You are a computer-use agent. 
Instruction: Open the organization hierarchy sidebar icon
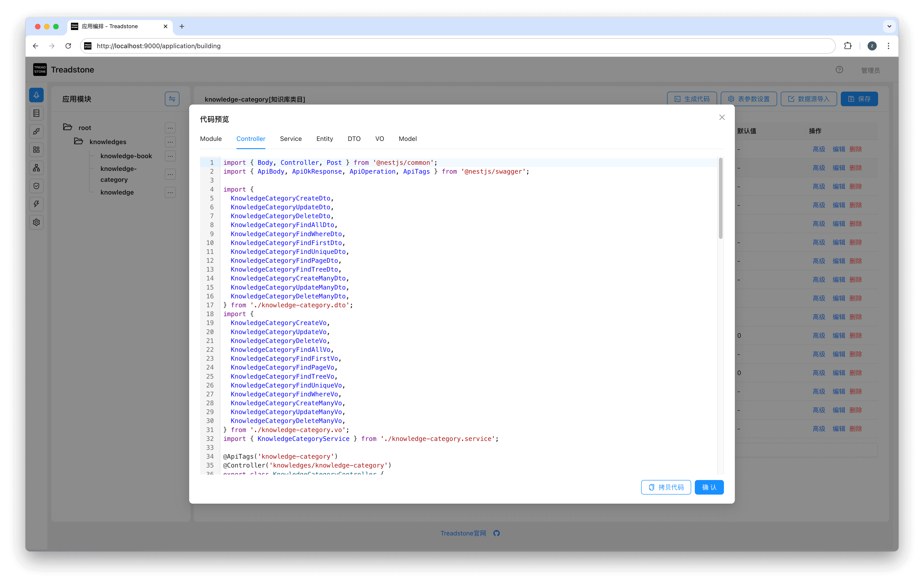point(36,168)
